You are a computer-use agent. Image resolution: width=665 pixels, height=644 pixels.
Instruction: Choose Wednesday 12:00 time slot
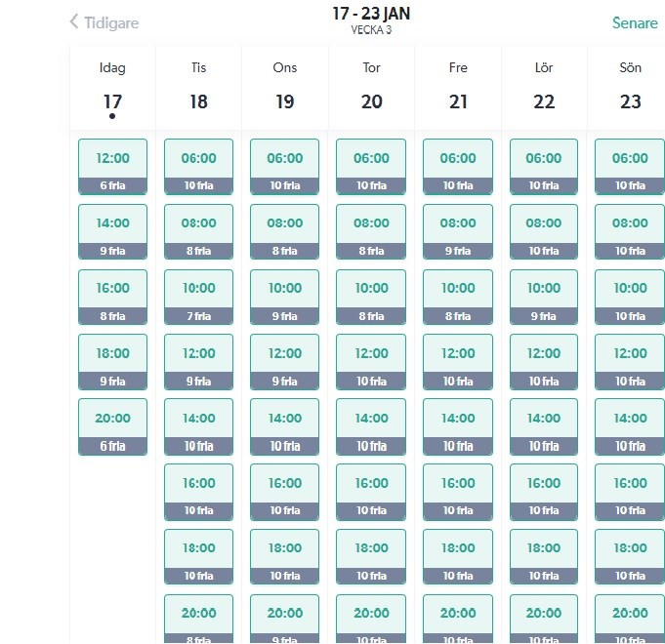click(x=285, y=361)
